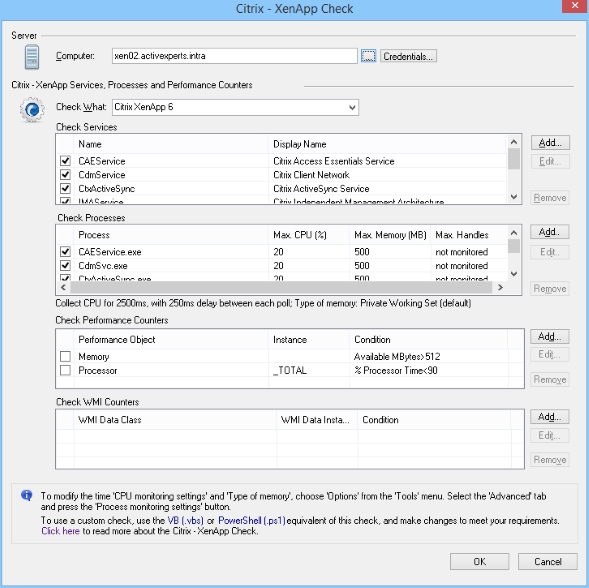The width and height of the screenshot is (589, 588).
Task: Close the XenApp Check dialog
Action: [575, 6]
